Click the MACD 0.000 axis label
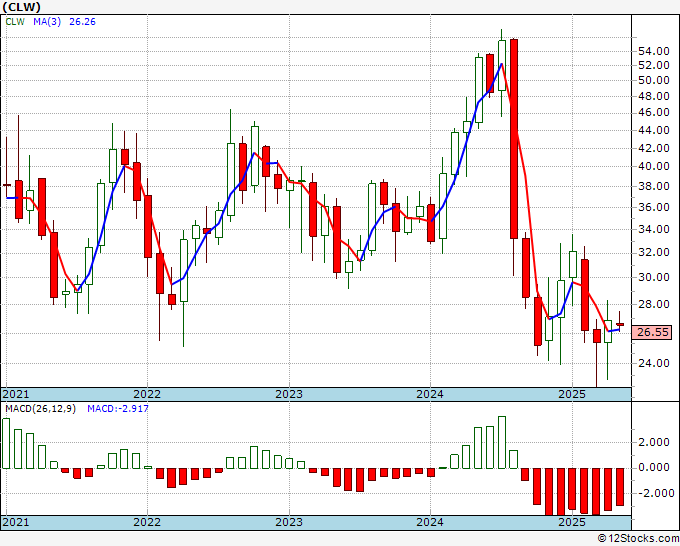The image size is (680, 546). (654, 468)
